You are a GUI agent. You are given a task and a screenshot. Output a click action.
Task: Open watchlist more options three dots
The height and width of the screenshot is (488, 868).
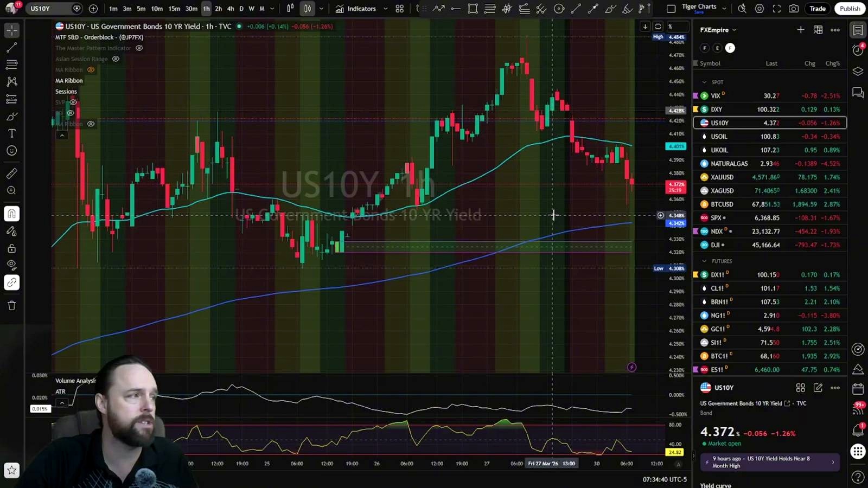click(x=835, y=30)
